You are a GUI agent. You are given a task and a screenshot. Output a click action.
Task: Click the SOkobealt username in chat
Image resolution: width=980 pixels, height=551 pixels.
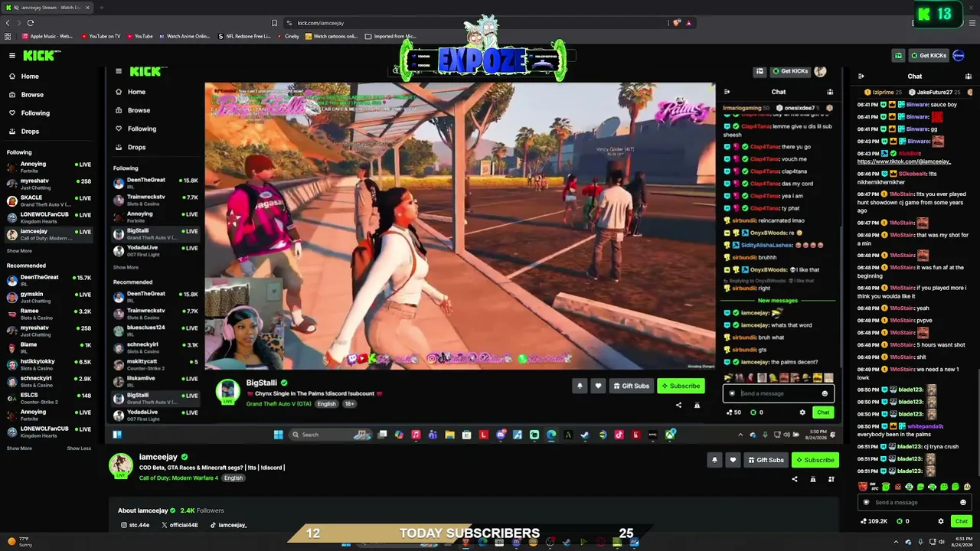click(x=913, y=174)
